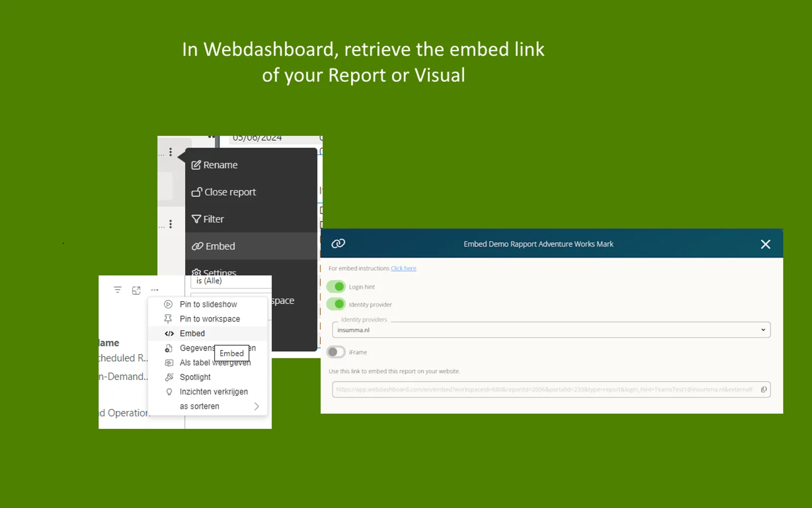Click the code brackets Embed icon
Image resolution: width=812 pixels, height=508 pixels.
pyautogui.click(x=169, y=334)
